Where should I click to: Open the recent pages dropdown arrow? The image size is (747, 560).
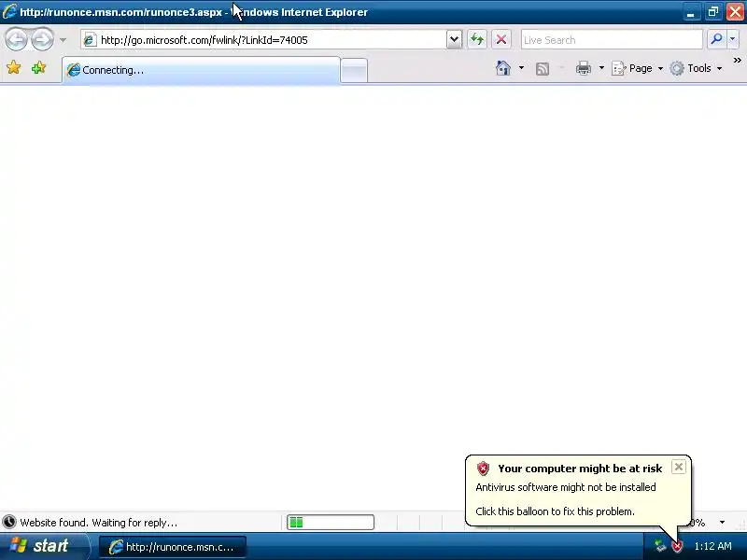coord(63,40)
